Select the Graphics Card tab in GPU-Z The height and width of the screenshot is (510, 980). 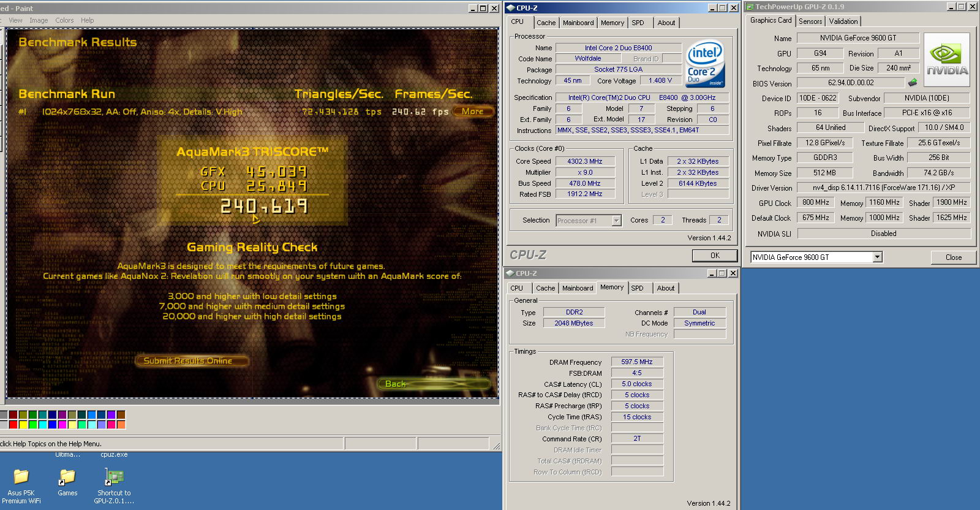[771, 20]
